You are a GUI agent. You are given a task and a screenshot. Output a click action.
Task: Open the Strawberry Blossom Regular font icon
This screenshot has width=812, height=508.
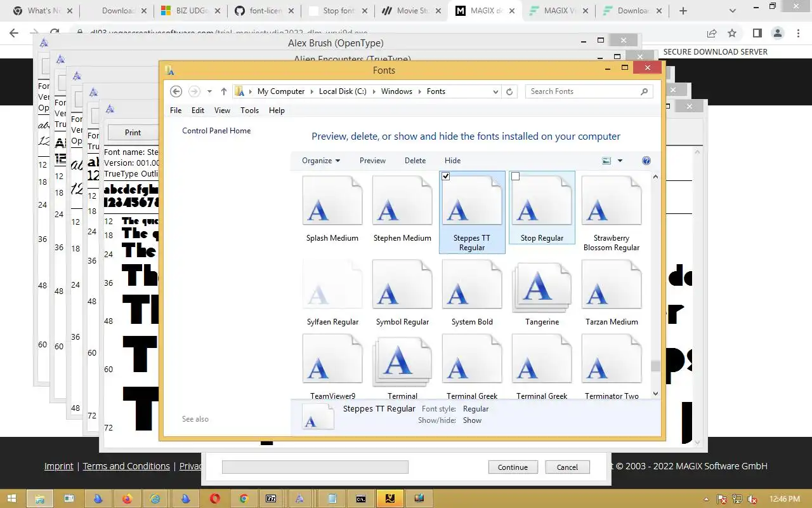(612, 201)
